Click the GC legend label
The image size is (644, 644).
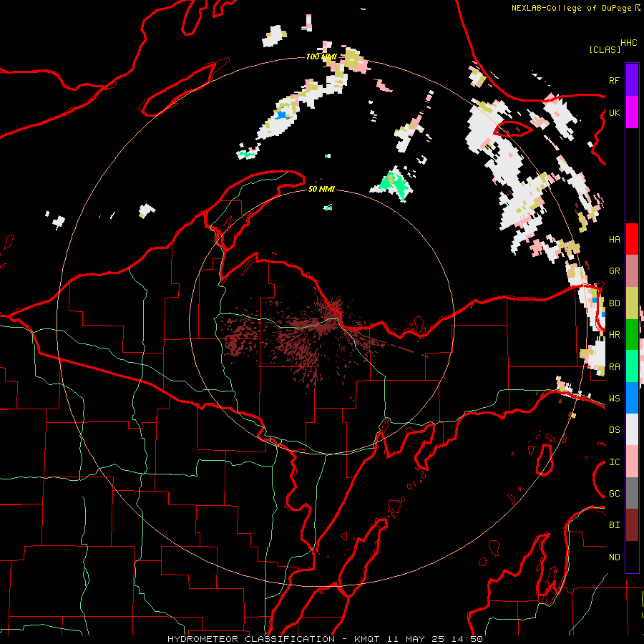coord(614,493)
